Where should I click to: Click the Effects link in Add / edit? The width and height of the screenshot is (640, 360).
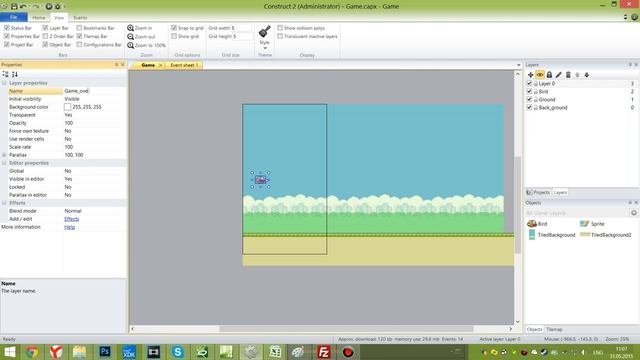pyautogui.click(x=72, y=219)
